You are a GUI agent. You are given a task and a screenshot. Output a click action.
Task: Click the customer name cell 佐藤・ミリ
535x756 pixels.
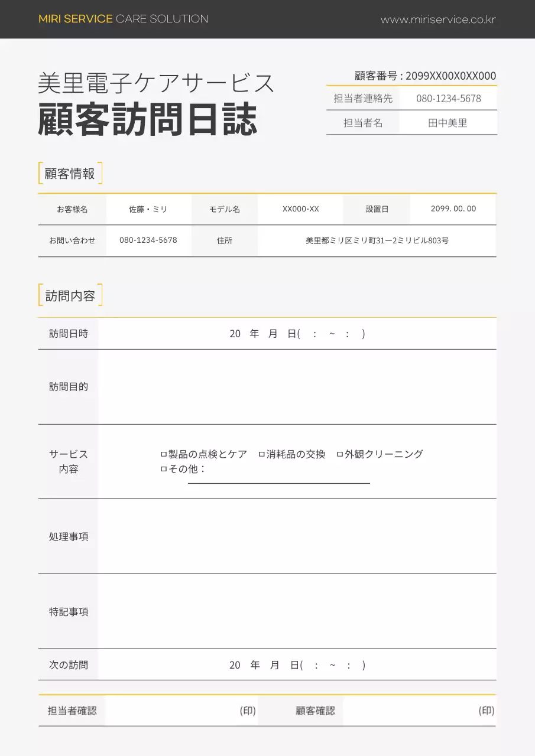click(x=148, y=208)
